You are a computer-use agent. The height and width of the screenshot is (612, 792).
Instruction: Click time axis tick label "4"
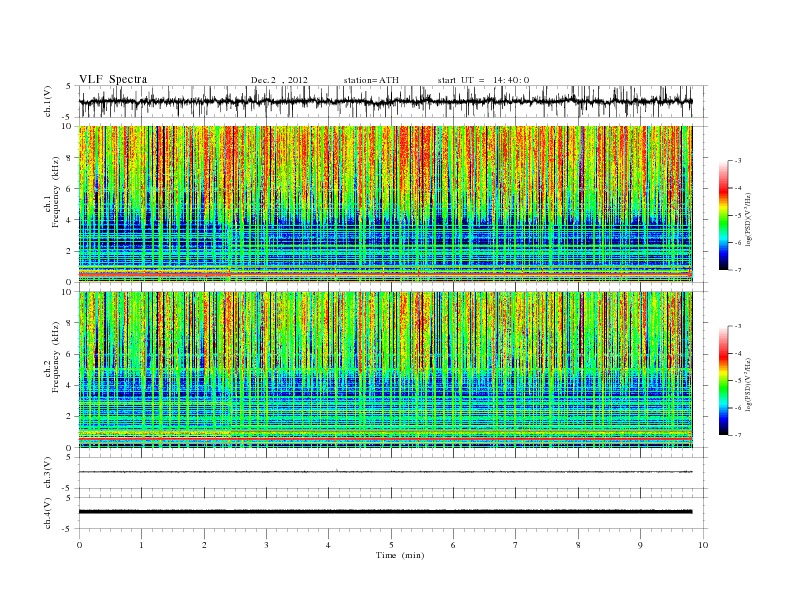coord(328,545)
